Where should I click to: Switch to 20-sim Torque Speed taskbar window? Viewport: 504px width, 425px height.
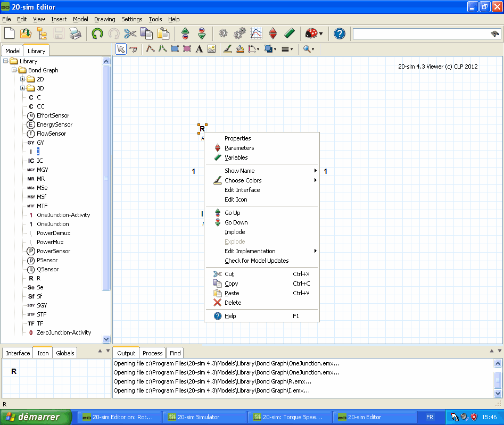tap(289, 417)
